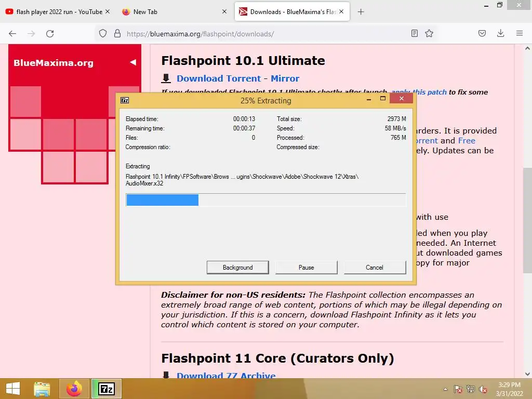Close the New Tab tab
The image size is (532, 399).
tap(224, 11)
